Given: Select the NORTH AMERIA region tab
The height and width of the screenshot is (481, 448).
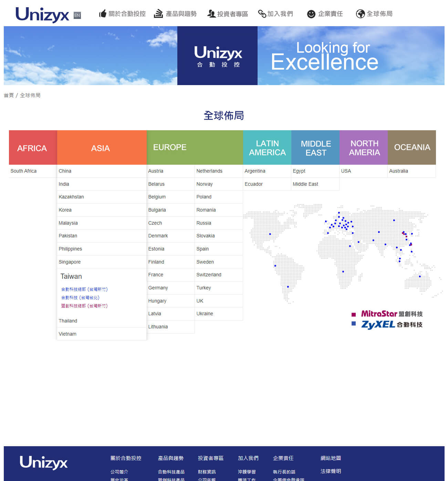Looking at the screenshot, I should pos(364,147).
